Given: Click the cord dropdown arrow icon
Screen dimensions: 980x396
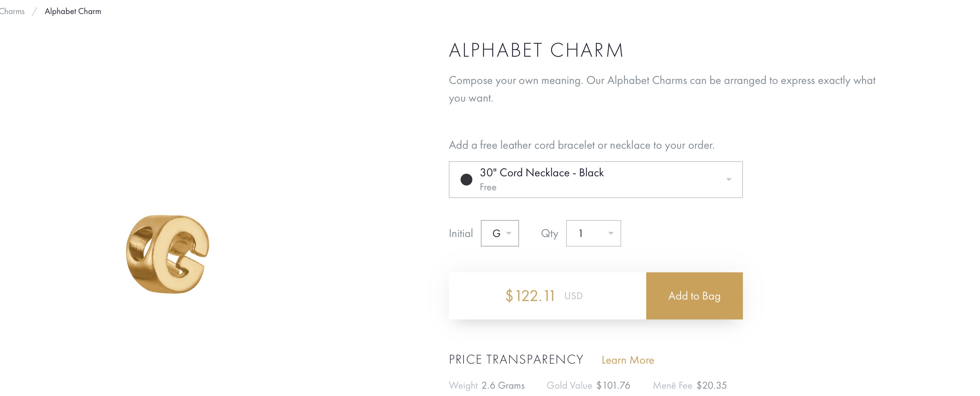Looking at the screenshot, I should pos(729,179).
